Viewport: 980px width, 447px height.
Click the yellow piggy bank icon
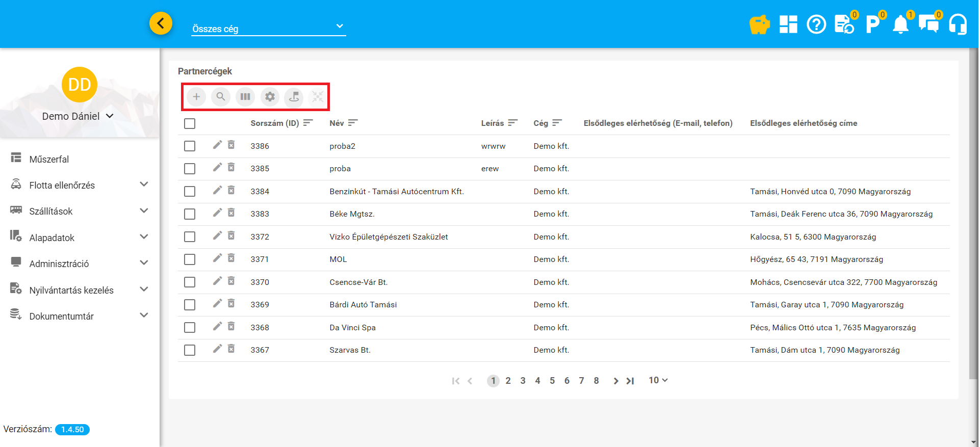pos(759,24)
